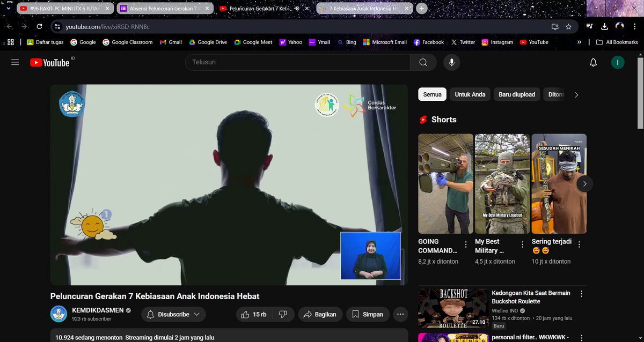Screen dimensions: 644x342
Task: Open the apps grid in bookmarks bar
Action: [11, 42]
